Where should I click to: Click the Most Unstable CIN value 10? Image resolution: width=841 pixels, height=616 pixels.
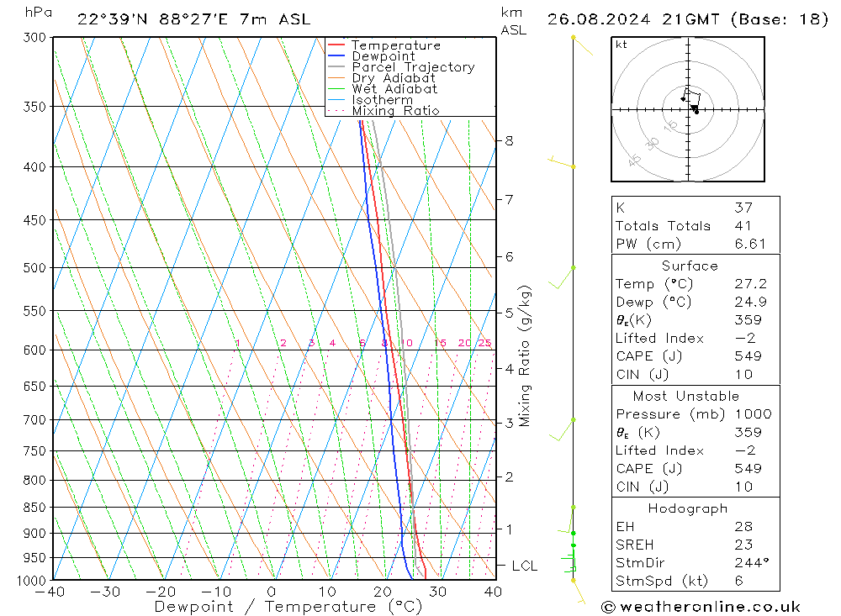tap(744, 487)
